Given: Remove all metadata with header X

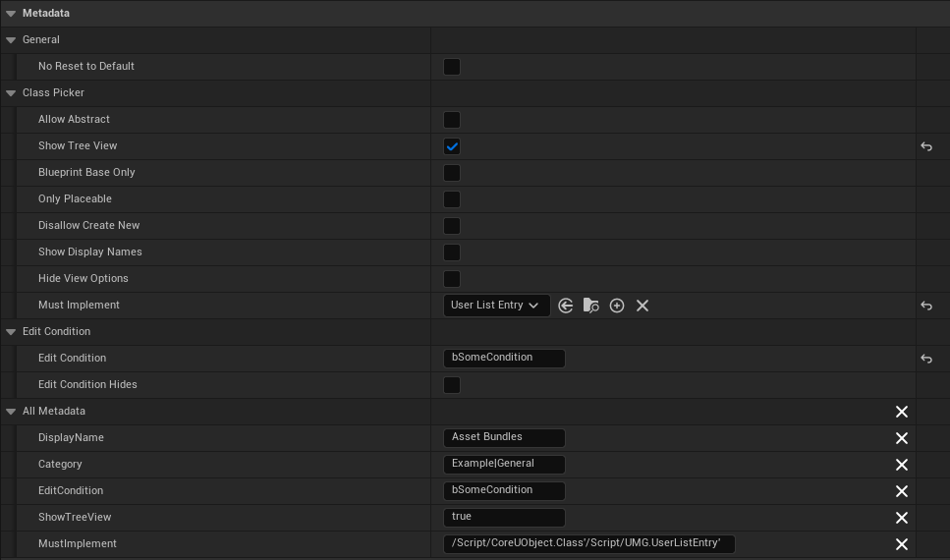Looking at the screenshot, I should [x=902, y=412].
